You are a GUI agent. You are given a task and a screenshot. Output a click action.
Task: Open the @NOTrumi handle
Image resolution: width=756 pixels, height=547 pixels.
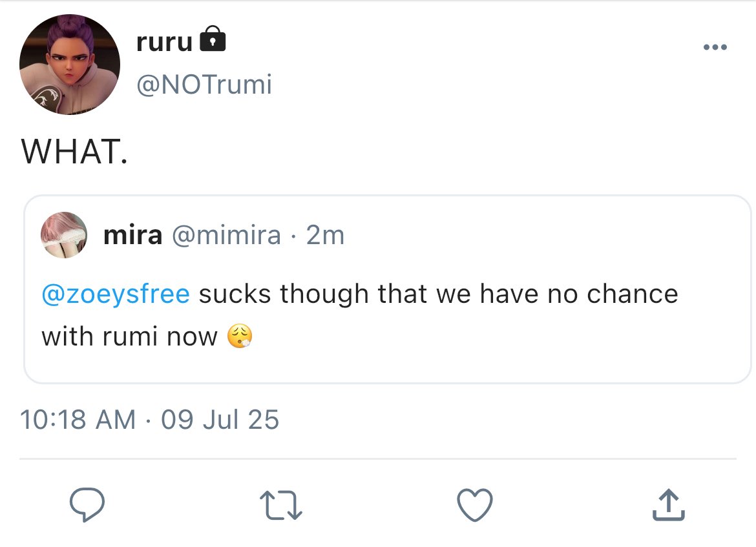click(x=204, y=85)
